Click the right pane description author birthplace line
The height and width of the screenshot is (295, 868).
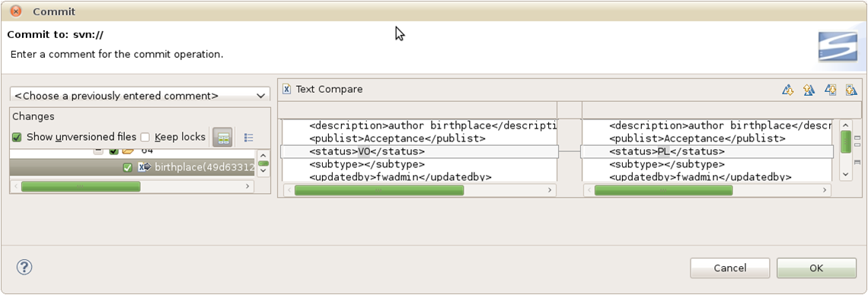tap(720, 125)
